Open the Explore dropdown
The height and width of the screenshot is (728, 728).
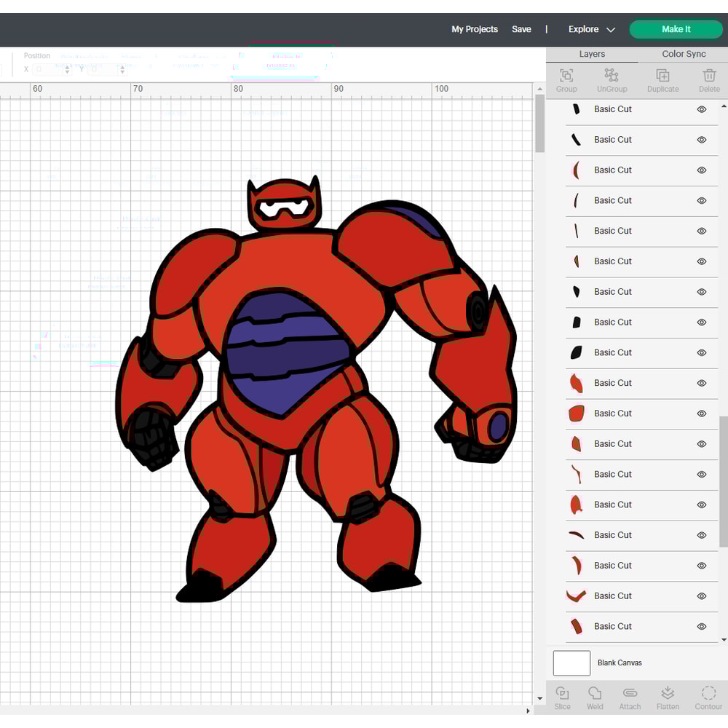(591, 29)
